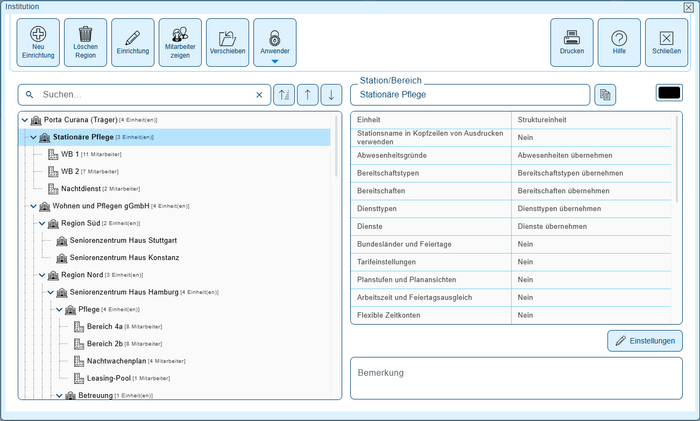
Task: Click the Einstellungen button
Action: tap(644, 341)
